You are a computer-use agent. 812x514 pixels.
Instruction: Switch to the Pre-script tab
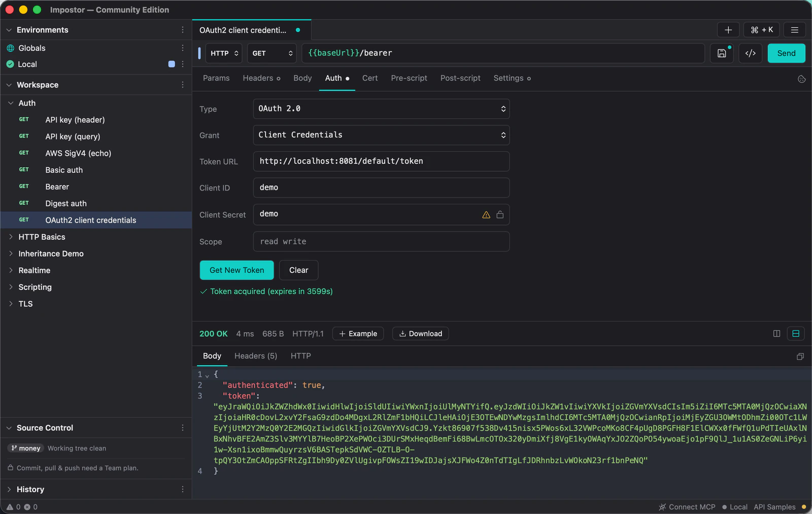point(409,78)
